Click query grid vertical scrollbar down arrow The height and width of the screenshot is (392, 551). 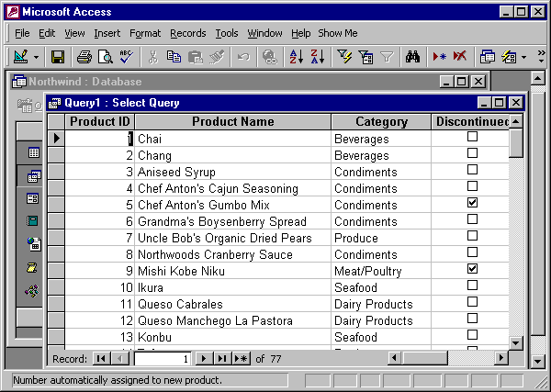(x=515, y=343)
